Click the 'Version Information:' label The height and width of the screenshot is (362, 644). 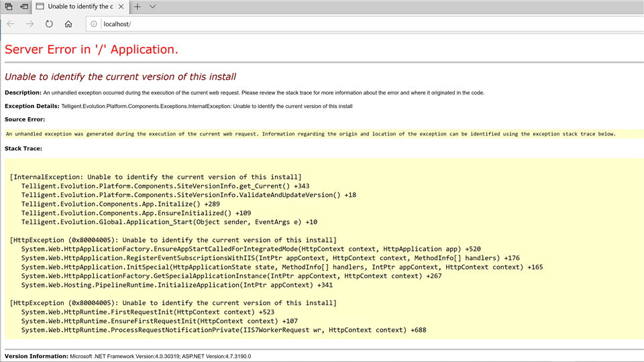tap(36, 356)
